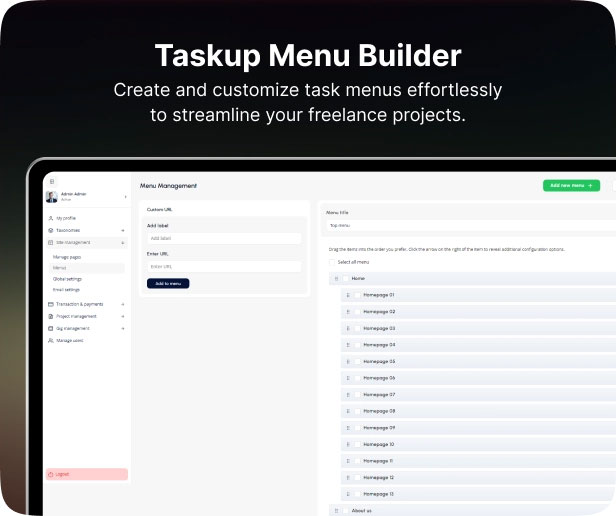616x516 pixels.
Task: Focus the Menu title input field
Action: click(471, 226)
